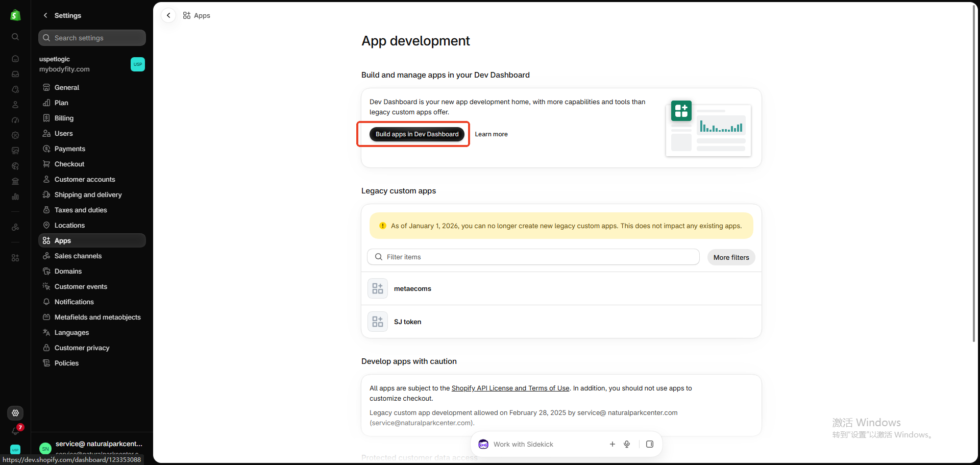The height and width of the screenshot is (465, 980).
Task: Click the page's vertical scrollbar
Action: [x=974, y=174]
